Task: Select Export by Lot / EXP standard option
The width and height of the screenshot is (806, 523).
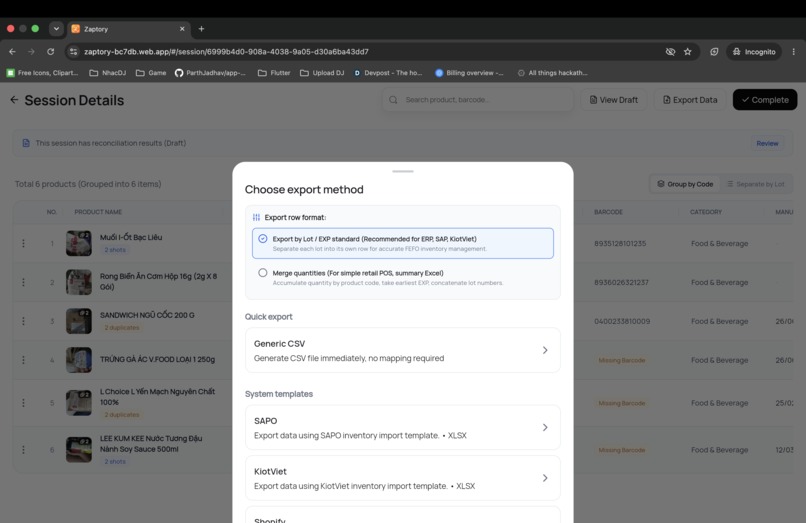Action: (x=402, y=243)
